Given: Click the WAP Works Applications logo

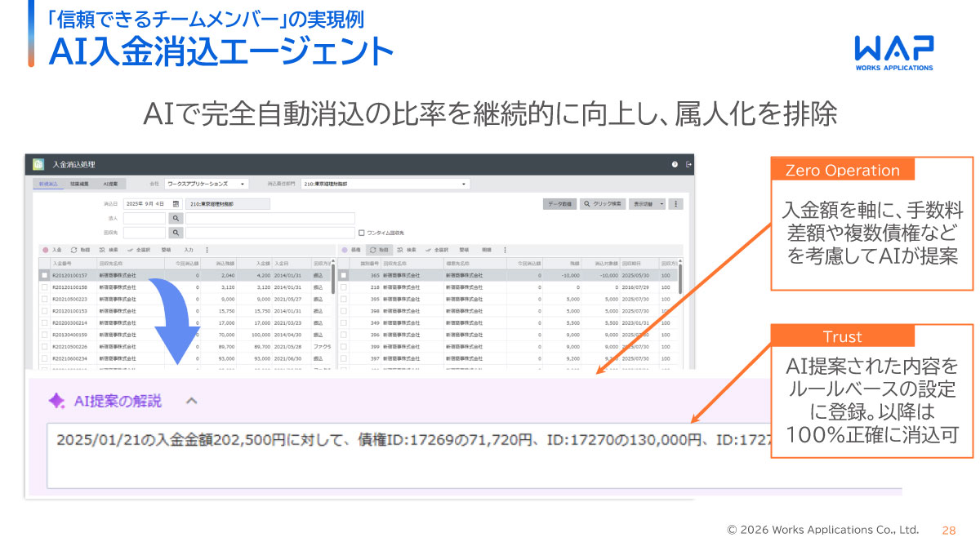Looking at the screenshot, I should (x=893, y=53).
